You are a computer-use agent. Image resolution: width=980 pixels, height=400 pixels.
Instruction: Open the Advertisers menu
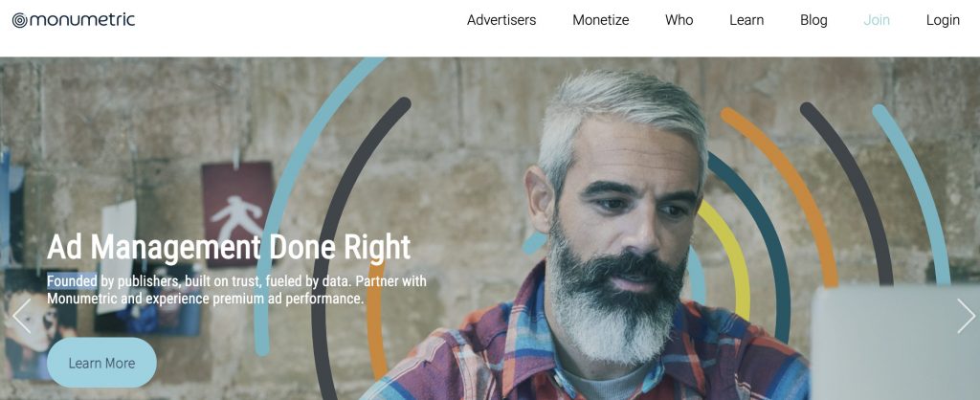point(501,20)
